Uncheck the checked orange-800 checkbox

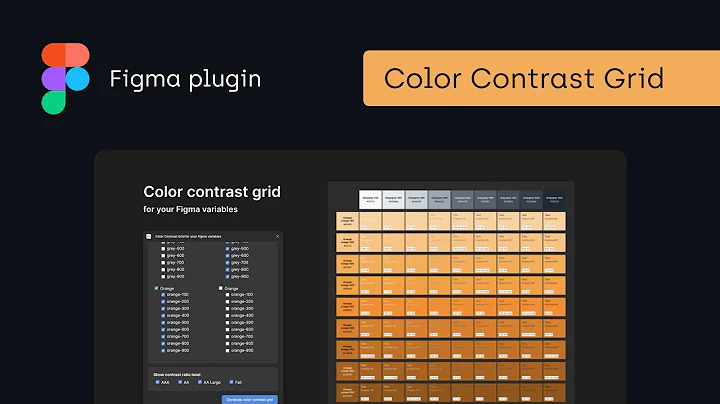(x=163, y=343)
